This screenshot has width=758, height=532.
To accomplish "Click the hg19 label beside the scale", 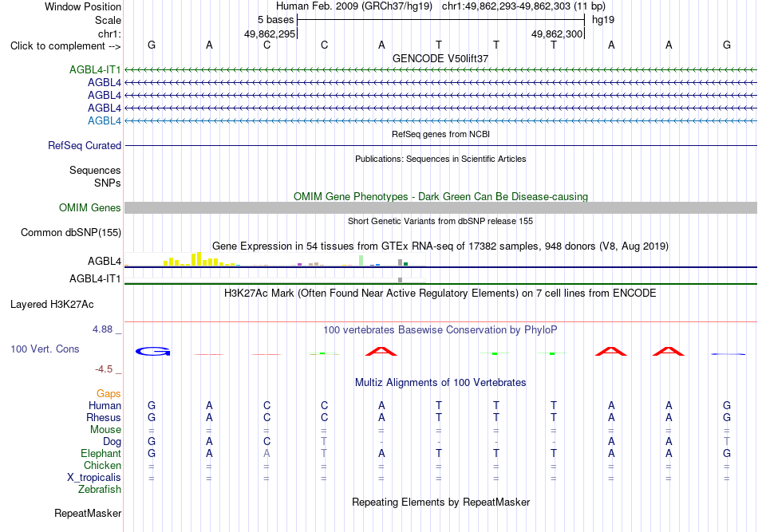I will point(603,20).
